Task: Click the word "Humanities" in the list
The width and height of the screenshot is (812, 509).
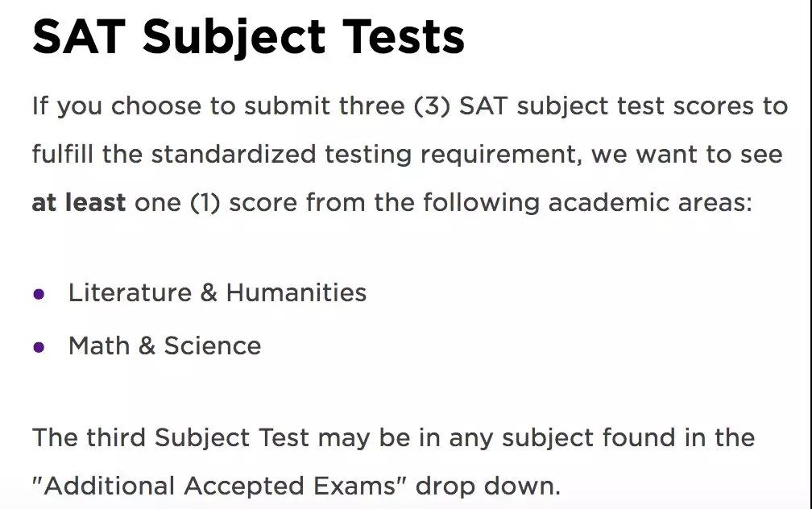Action: click(296, 292)
